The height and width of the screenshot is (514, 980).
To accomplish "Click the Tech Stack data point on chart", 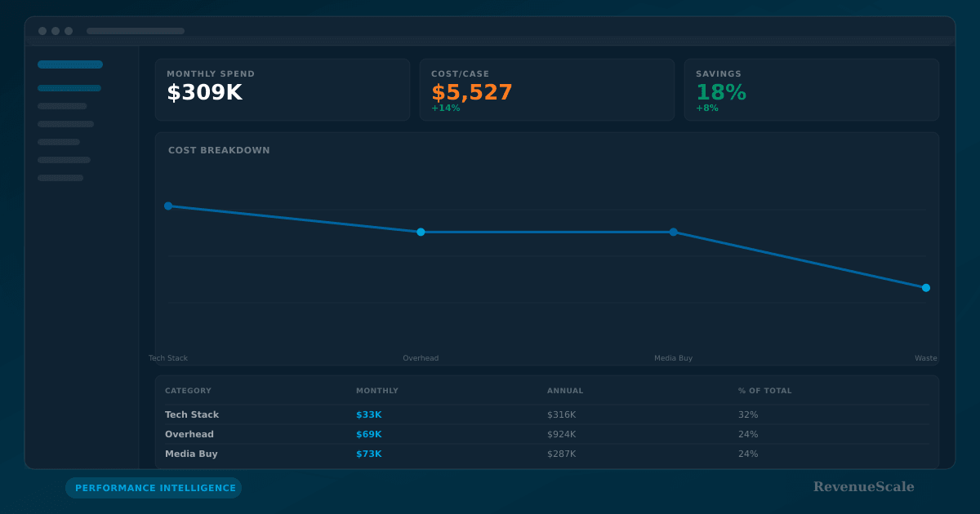I will (x=168, y=206).
